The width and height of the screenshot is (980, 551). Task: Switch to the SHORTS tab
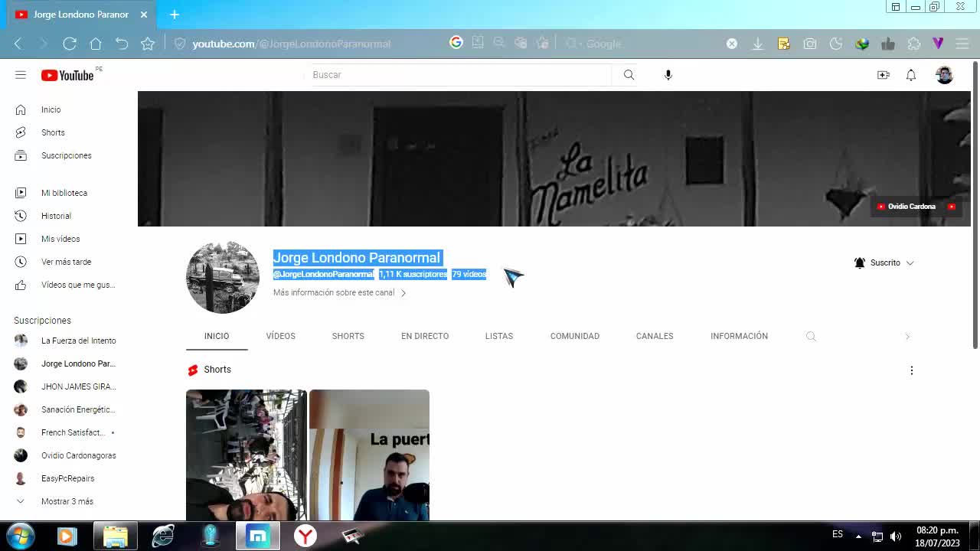click(x=348, y=336)
